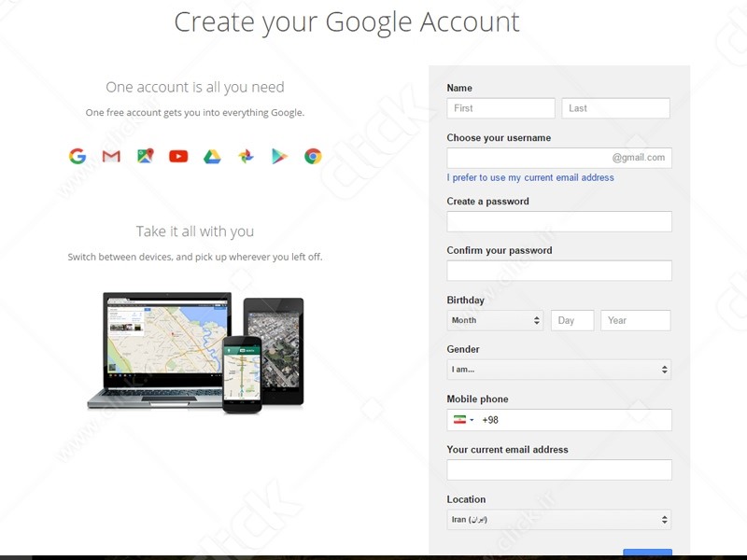Screen dimensions: 747x560
Task: Click the Your current email address field
Action: (x=558, y=469)
